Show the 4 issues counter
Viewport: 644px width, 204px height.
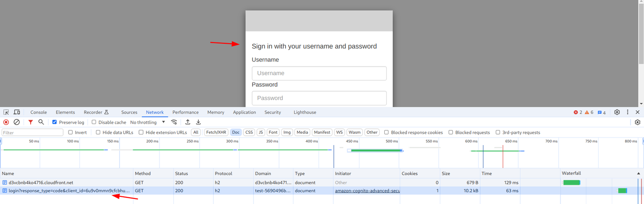[x=602, y=112]
